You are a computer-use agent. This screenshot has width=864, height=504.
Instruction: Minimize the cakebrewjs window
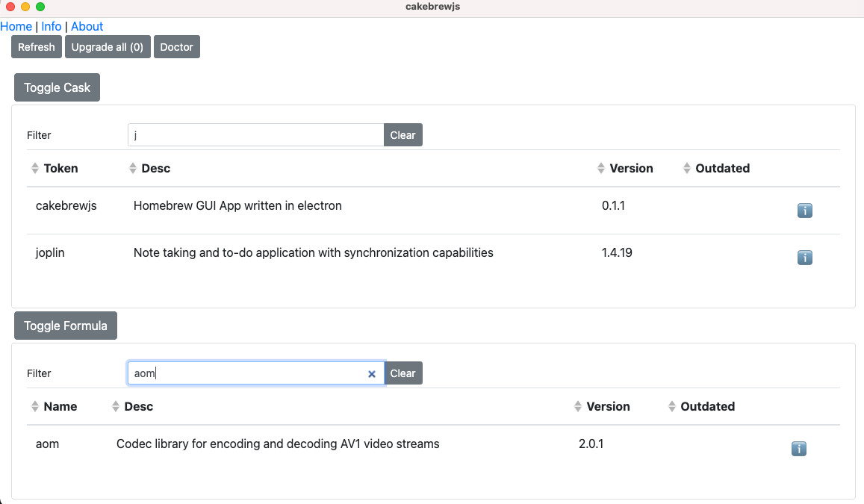(25, 7)
